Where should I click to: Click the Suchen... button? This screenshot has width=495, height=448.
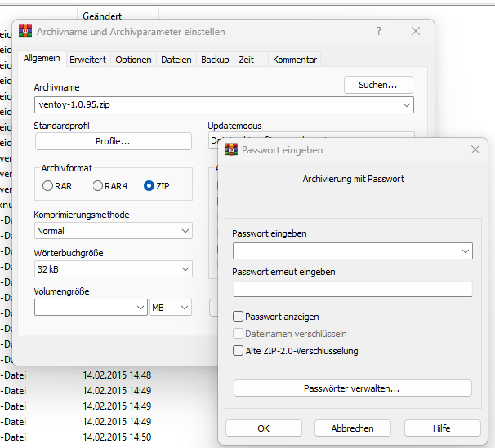pyautogui.click(x=378, y=85)
